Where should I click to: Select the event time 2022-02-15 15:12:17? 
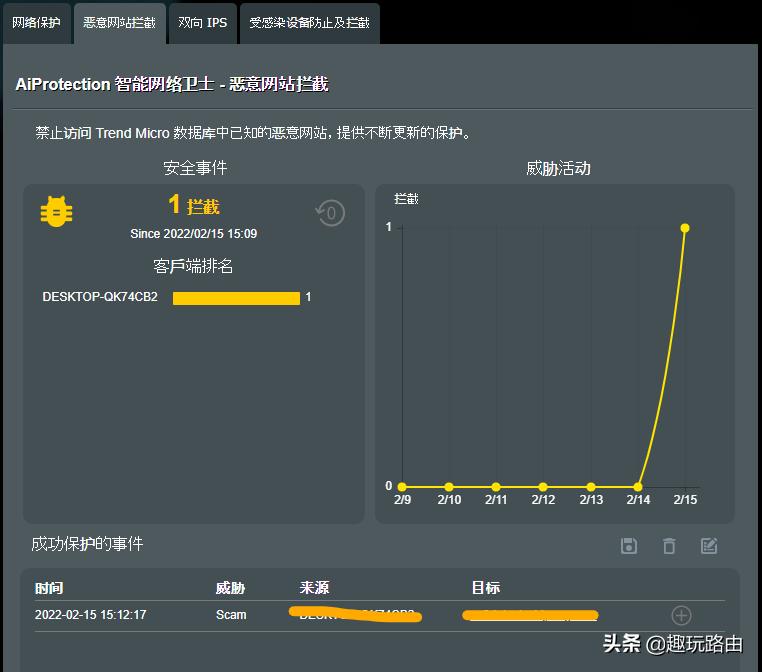90,615
